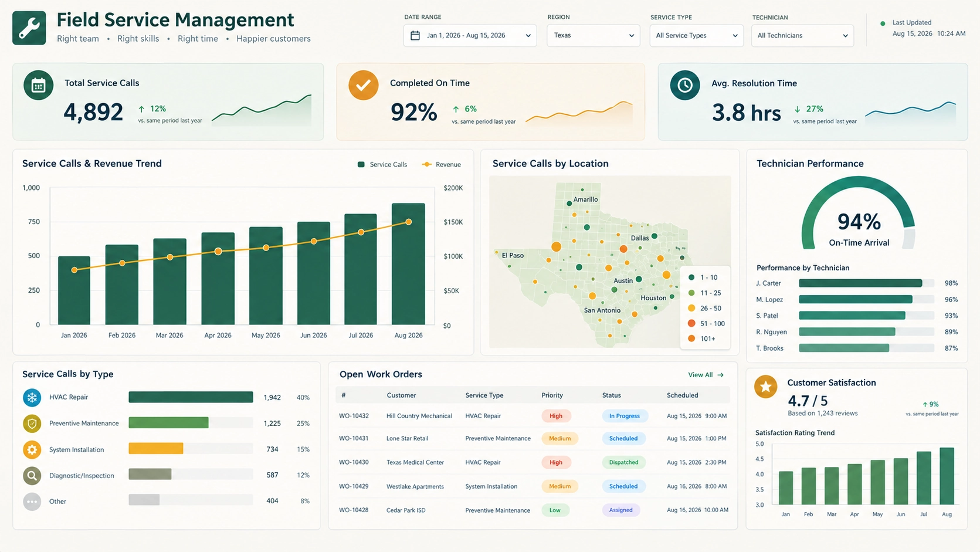Click the calendar icon in Date Range field

pos(415,35)
